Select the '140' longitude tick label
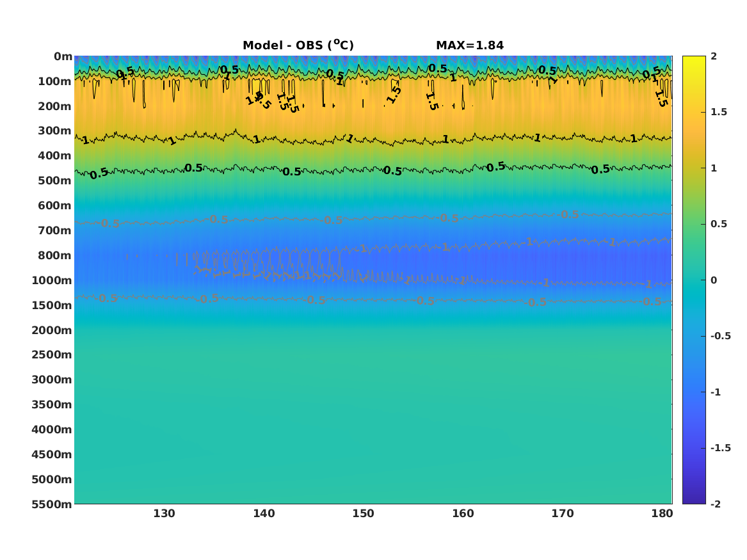Viewport: 747px width, 560px height. [x=264, y=513]
